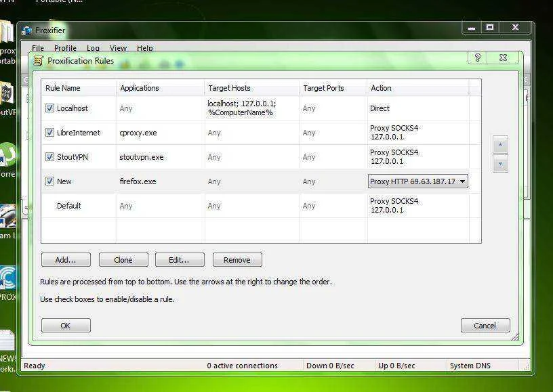
Task: Select the StoutVPN rule name
Action: [73, 156]
